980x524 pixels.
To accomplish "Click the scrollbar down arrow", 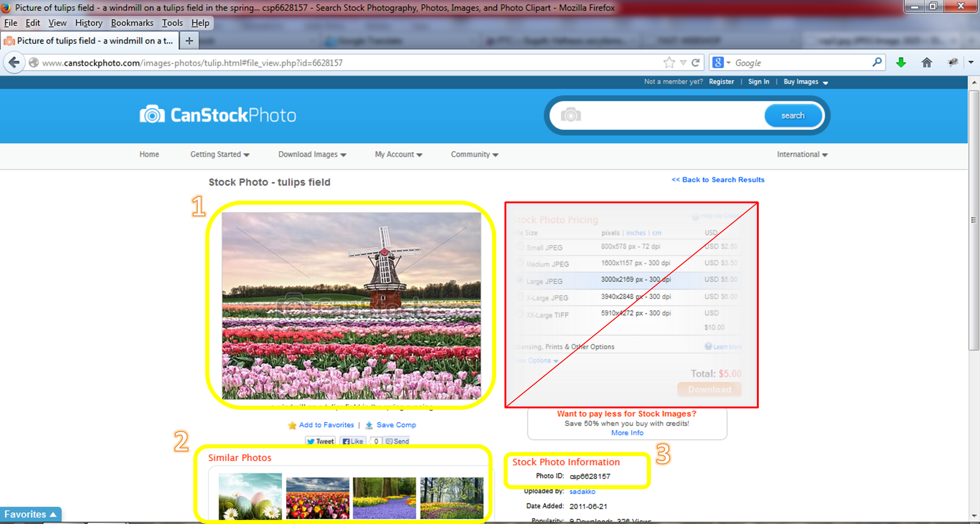I will pos(974,516).
